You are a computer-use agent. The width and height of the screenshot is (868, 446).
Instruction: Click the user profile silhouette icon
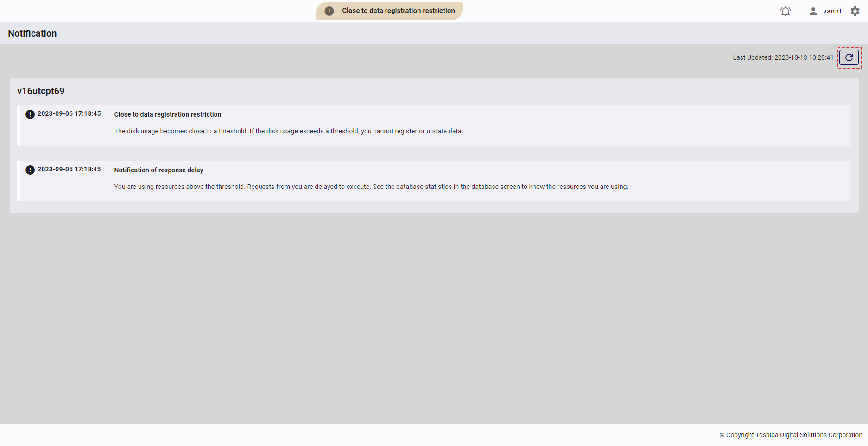click(x=813, y=11)
